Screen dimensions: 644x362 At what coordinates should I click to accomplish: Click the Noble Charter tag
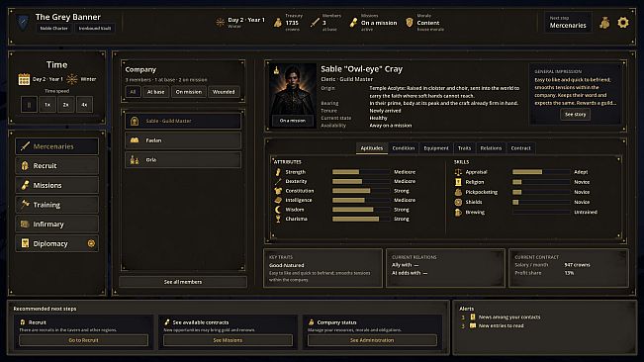(x=53, y=29)
